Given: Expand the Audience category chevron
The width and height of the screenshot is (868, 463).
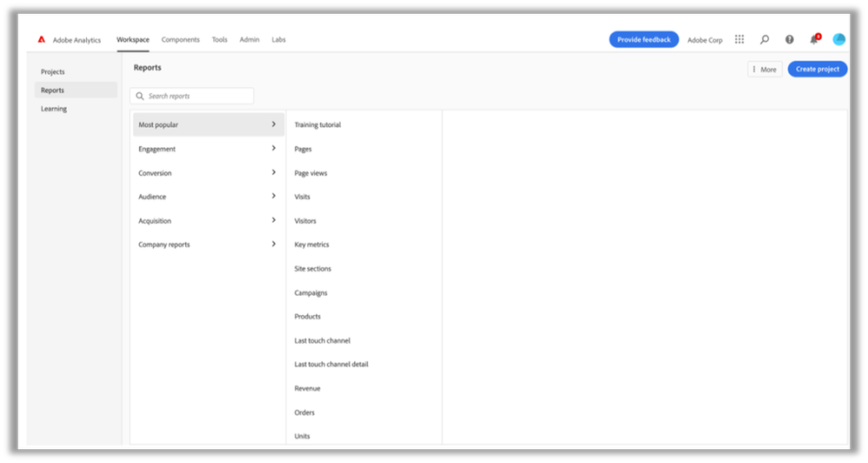Looking at the screenshot, I should tap(273, 197).
